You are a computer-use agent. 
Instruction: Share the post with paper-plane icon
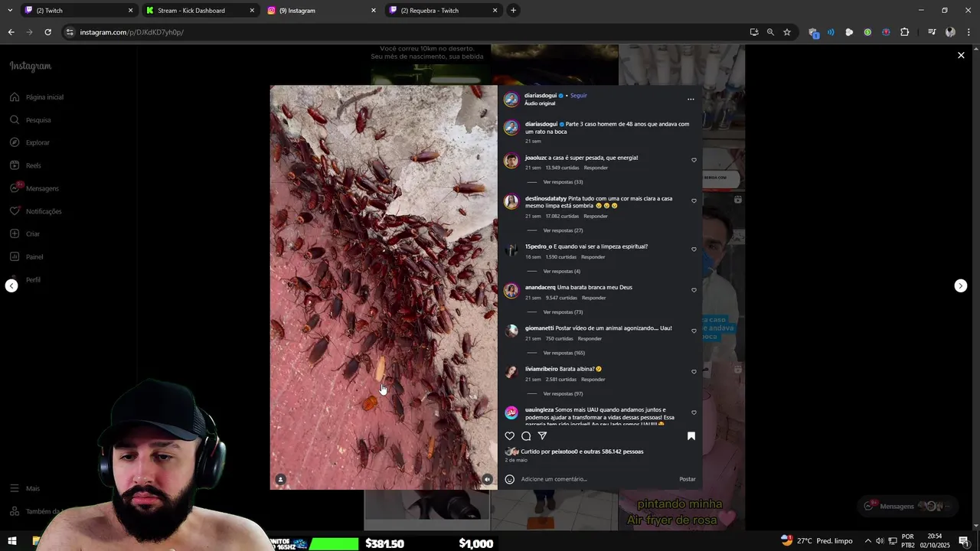pyautogui.click(x=542, y=436)
